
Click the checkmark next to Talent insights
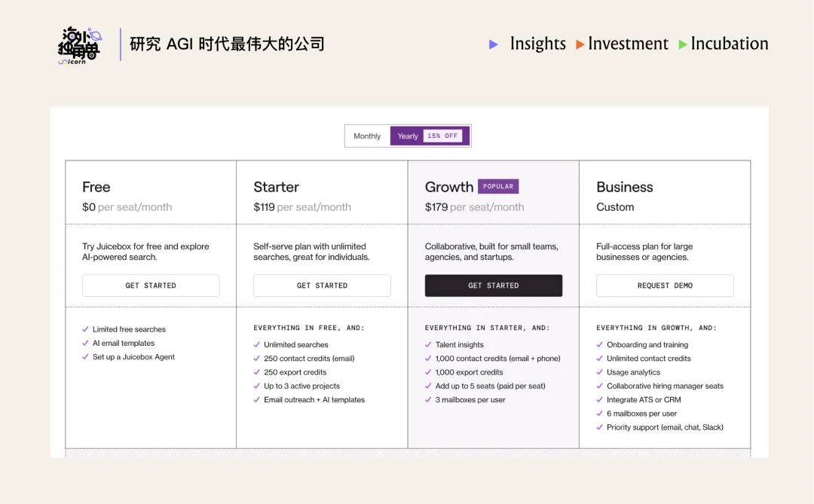(429, 344)
